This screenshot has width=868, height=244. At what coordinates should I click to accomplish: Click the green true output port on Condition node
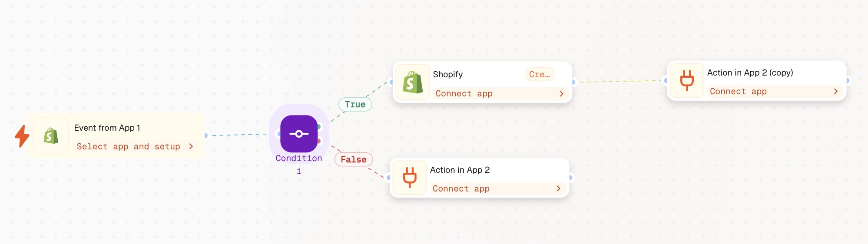319,127
